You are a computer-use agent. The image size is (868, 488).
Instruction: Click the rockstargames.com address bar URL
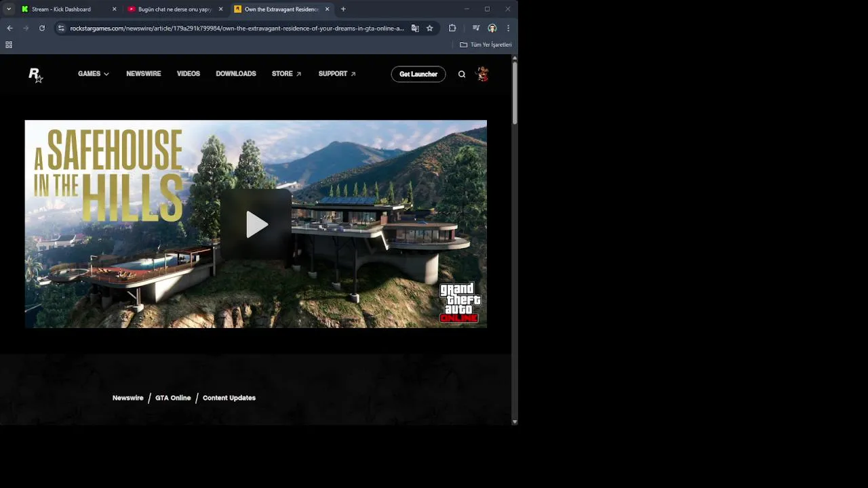pyautogui.click(x=237, y=28)
